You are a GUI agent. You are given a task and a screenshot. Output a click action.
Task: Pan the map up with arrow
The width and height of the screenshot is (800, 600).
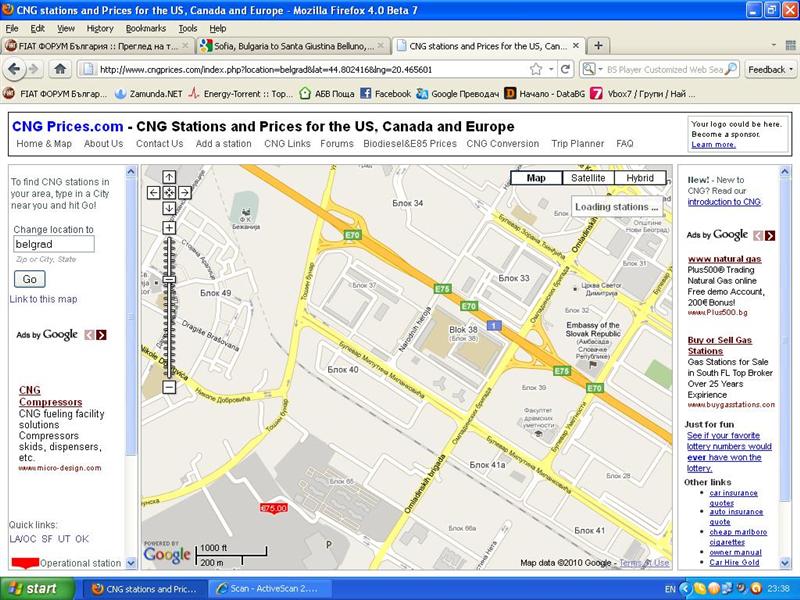[x=169, y=176]
